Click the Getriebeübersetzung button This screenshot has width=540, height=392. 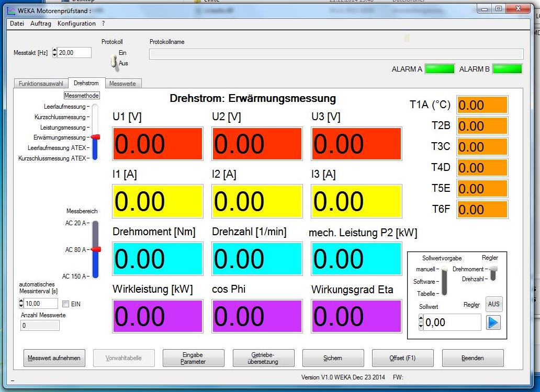point(263,358)
